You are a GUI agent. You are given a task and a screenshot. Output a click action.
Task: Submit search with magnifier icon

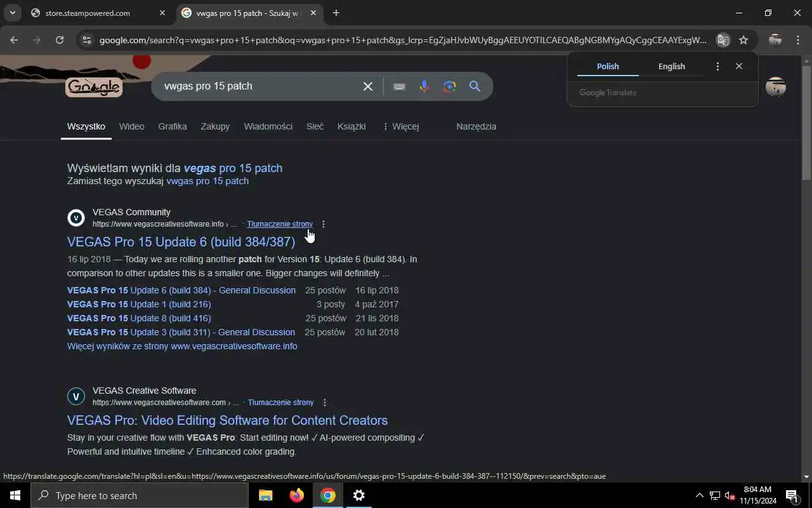tap(475, 86)
